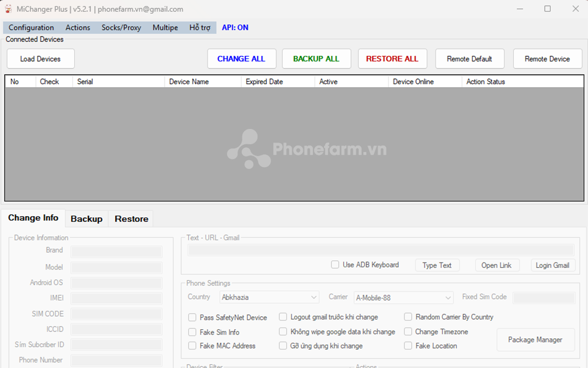Click the Open Link button
Viewport: 588px width, 368px height.
click(497, 265)
